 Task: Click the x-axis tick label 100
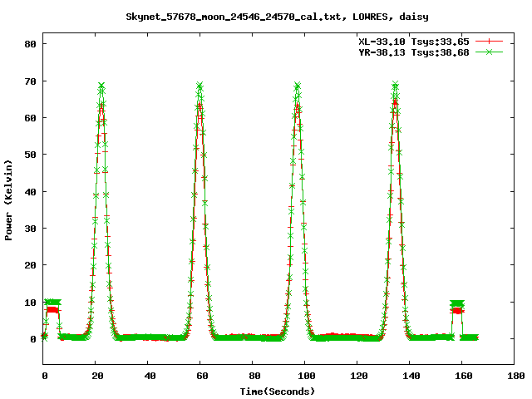tap(307, 376)
